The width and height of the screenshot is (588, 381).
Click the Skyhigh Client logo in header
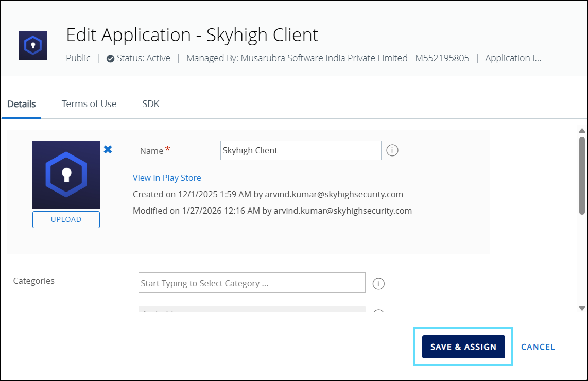tap(33, 45)
